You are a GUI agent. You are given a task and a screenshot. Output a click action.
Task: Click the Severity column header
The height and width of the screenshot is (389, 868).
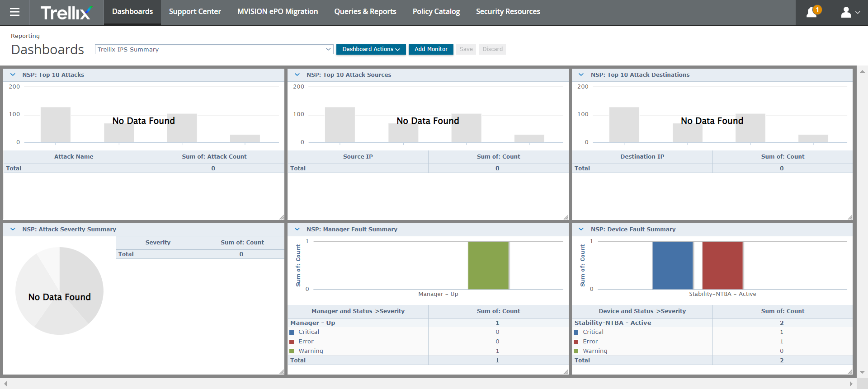tap(158, 243)
